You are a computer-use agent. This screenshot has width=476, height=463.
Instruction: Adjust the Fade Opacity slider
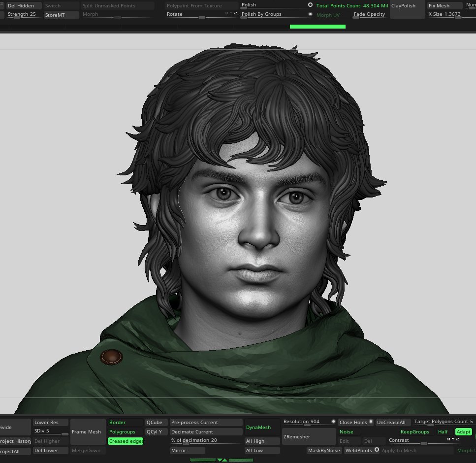point(369,15)
